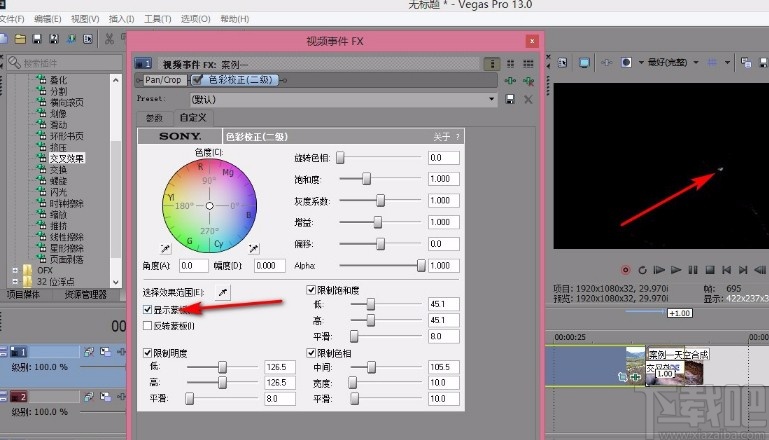Click the remove selected plug-in button
769x440 pixels.
tap(527, 80)
